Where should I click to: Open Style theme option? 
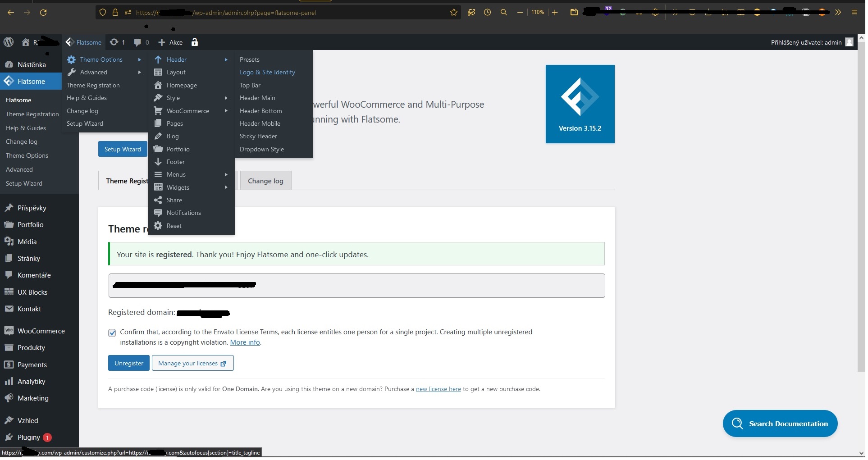coord(191,98)
